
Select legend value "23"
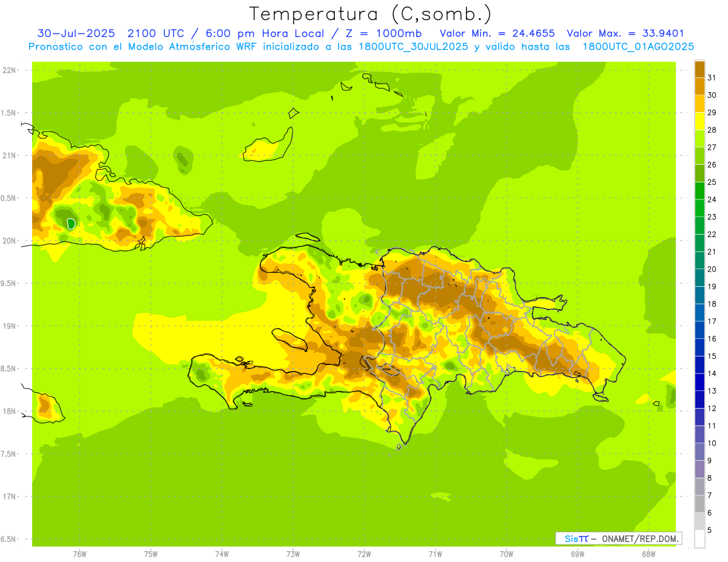[x=712, y=216]
